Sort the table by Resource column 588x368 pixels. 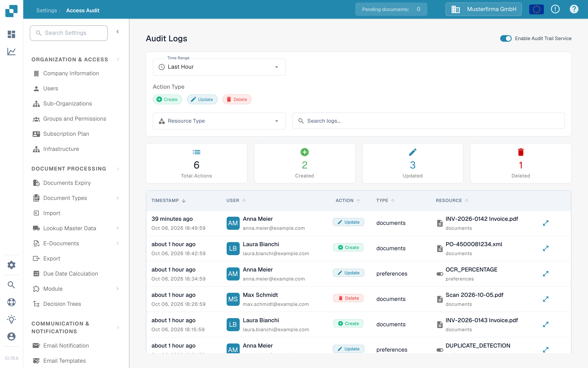coord(452,200)
